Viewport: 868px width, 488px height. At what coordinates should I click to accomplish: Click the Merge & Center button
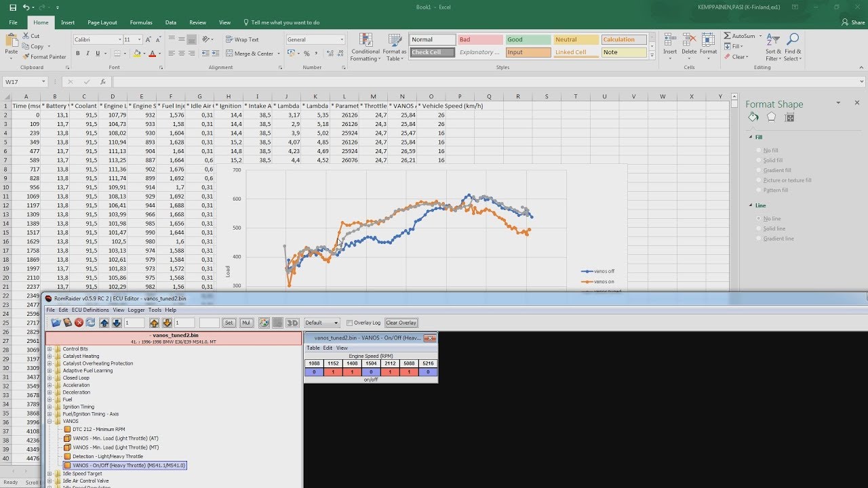click(x=250, y=54)
